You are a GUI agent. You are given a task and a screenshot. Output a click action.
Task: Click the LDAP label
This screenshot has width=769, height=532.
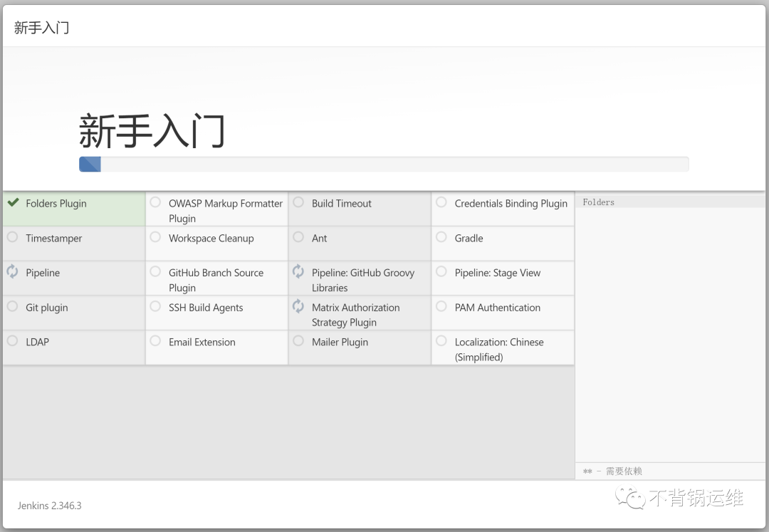[37, 342]
